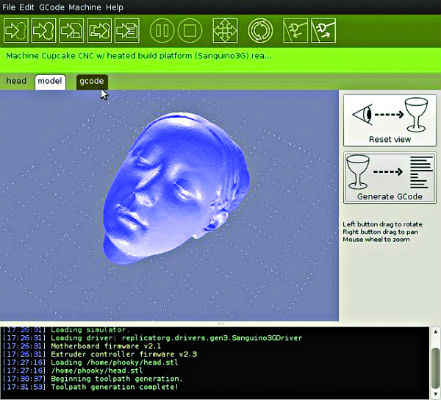Open the GCode menu

click(x=52, y=7)
